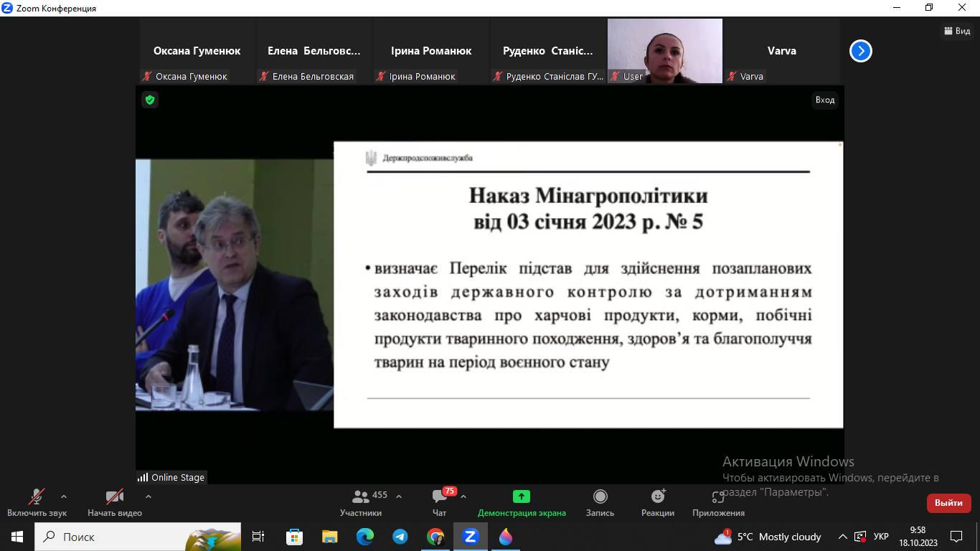Click the Поиск taskbar search box
This screenshot has height=551, width=980.
point(138,537)
